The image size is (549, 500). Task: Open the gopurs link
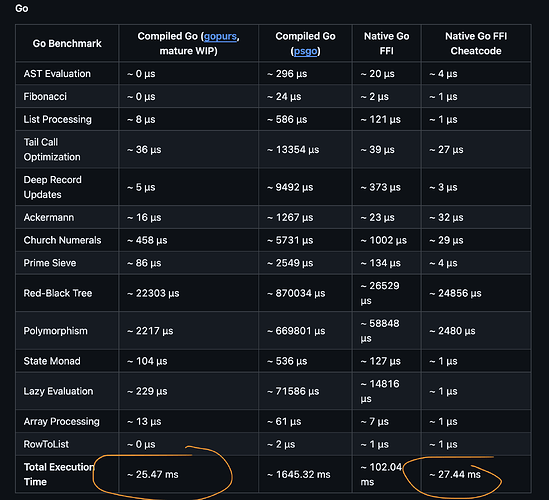pyautogui.click(x=220, y=36)
